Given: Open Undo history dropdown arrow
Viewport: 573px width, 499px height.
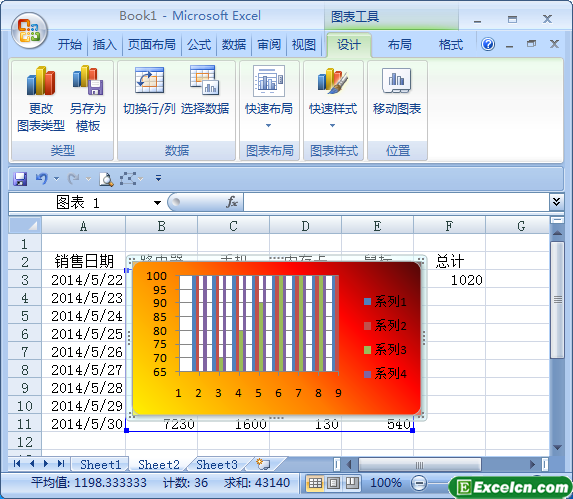Looking at the screenshot, I should click(56, 179).
